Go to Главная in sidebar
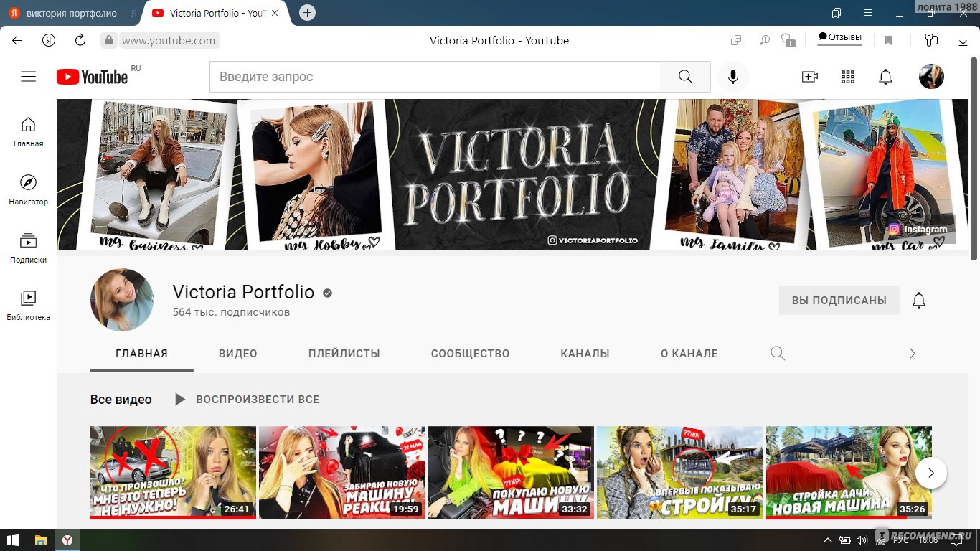 [x=28, y=132]
